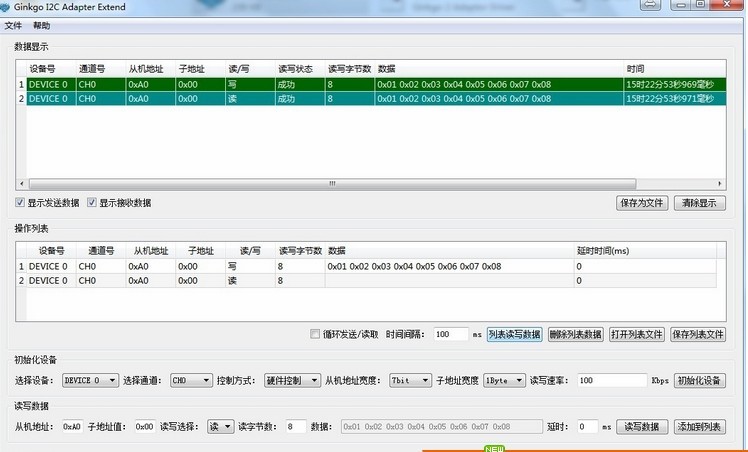Click 读写数据 button
This screenshot has width=748, height=452.
(642, 427)
